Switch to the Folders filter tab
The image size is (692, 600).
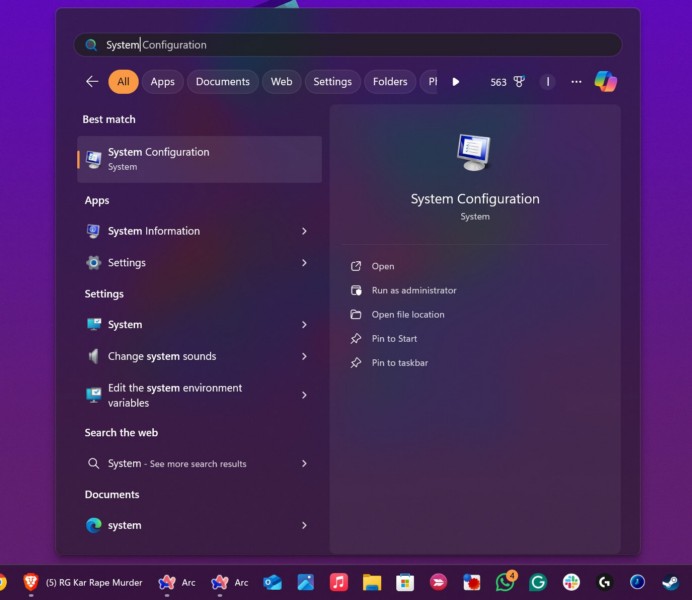coord(390,82)
